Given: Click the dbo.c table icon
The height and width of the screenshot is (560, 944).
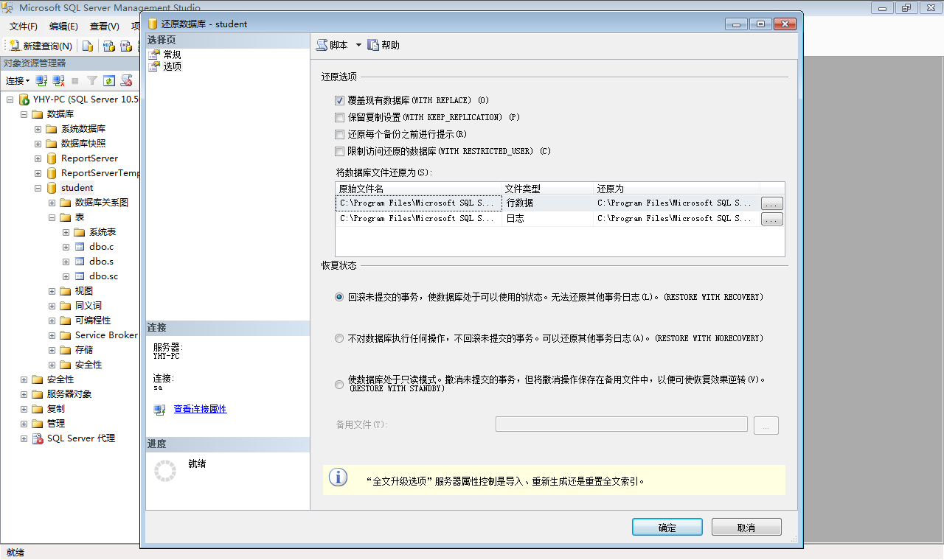Looking at the screenshot, I should click(80, 247).
